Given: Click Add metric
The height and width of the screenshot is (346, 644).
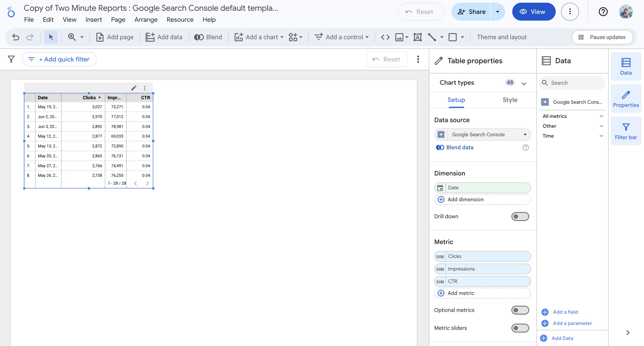Looking at the screenshot, I should pos(482,293).
